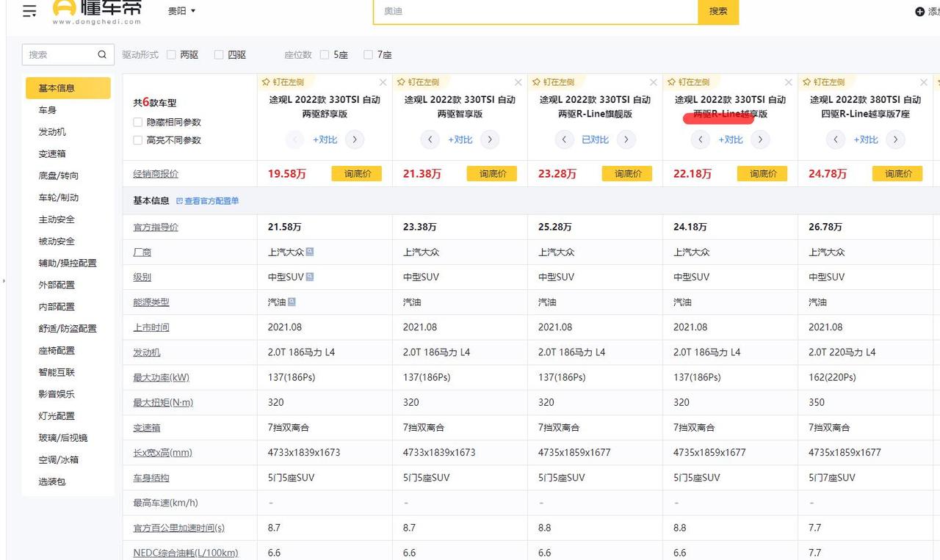Screen dimensions: 940x560
Task: Click 询底价 for the 24.78万 model
Action: [897, 174]
